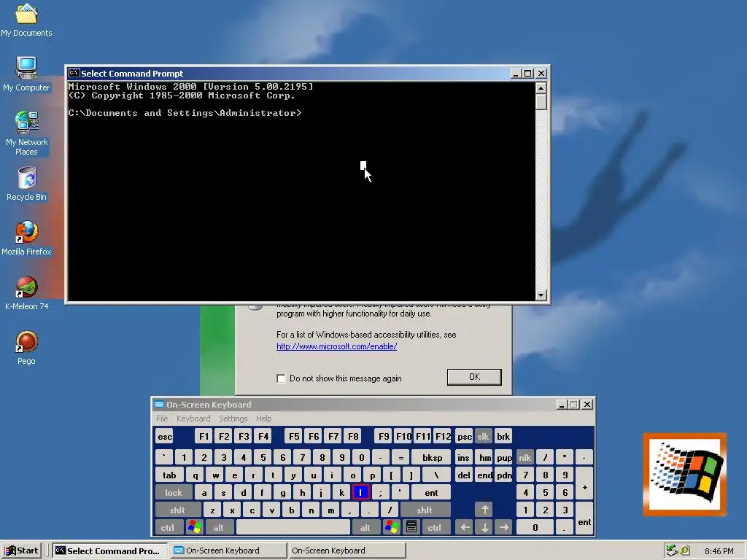Click On-Screen Keyboard title bar icon
This screenshot has height=560, width=747.
[x=159, y=404]
